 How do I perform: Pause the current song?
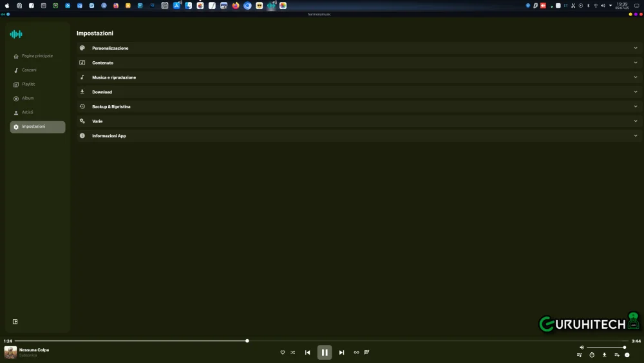(x=325, y=353)
